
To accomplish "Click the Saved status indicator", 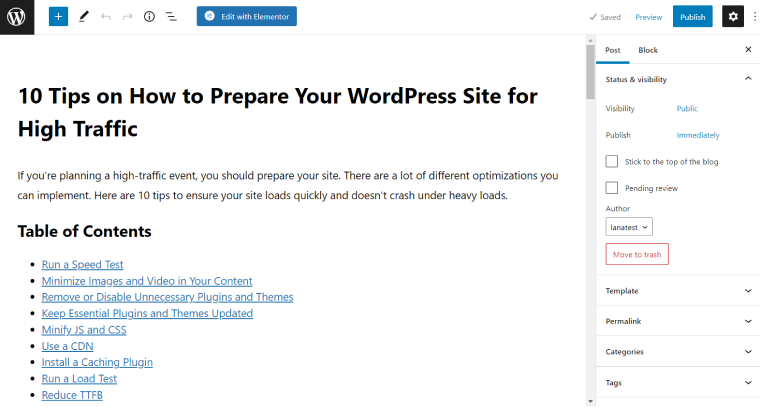I will click(605, 17).
